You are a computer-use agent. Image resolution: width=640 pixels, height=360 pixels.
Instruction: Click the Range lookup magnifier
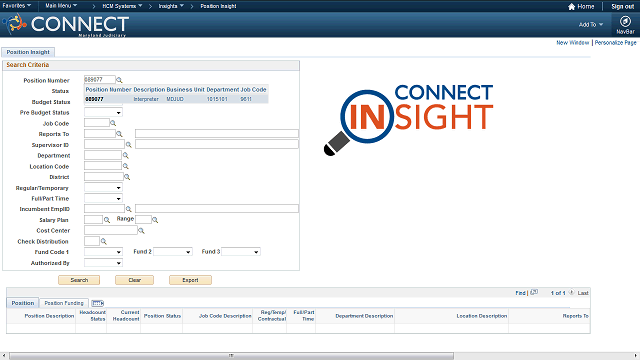click(155, 220)
